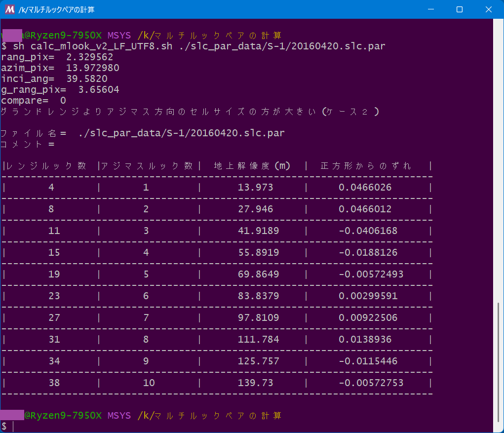Maximize the terminal window
The image size is (504, 433).
pyautogui.click(x=460, y=9)
